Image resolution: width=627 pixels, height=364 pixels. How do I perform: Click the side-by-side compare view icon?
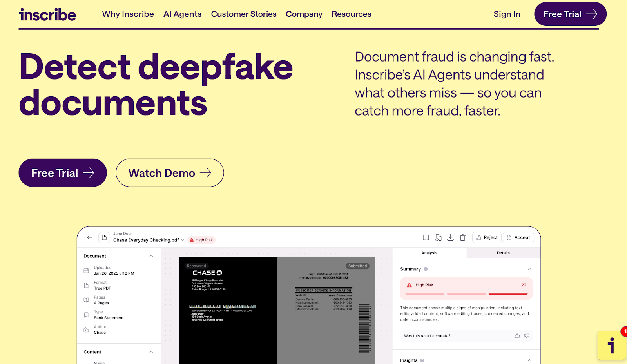pos(426,237)
